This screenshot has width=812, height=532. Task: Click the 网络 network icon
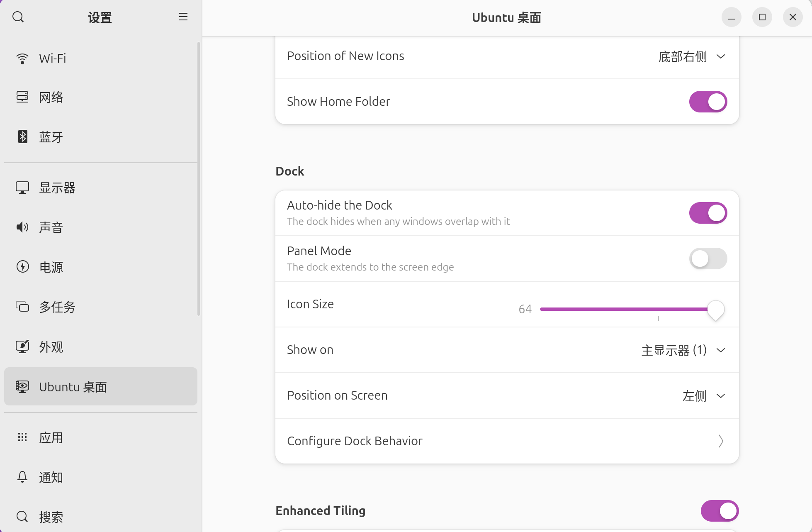coord(22,97)
